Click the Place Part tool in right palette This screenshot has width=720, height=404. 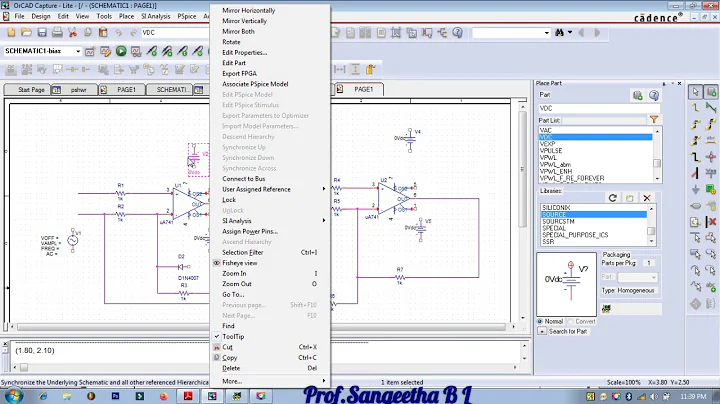coord(711,92)
